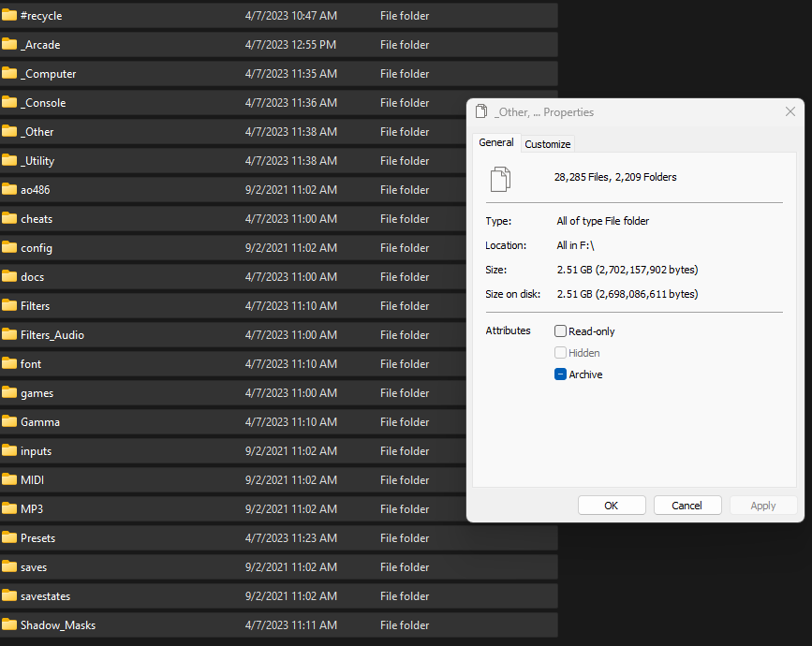Click the Cancel button

coord(687,506)
